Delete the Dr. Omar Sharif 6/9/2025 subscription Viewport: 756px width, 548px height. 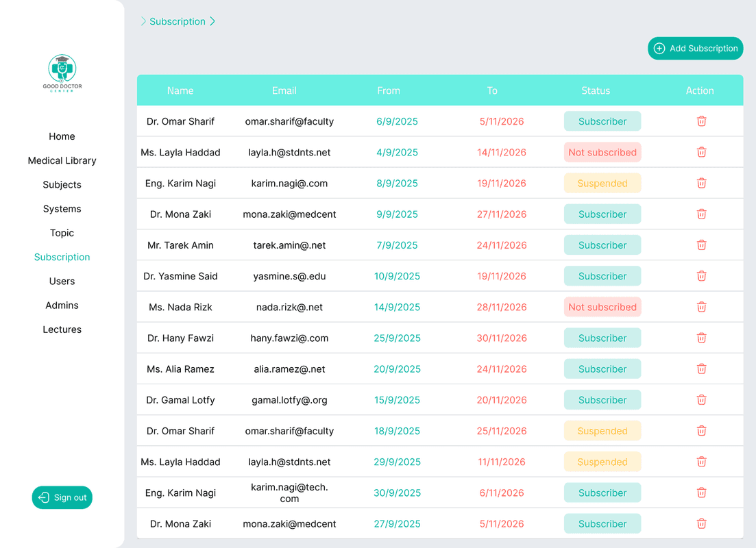coord(701,121)
